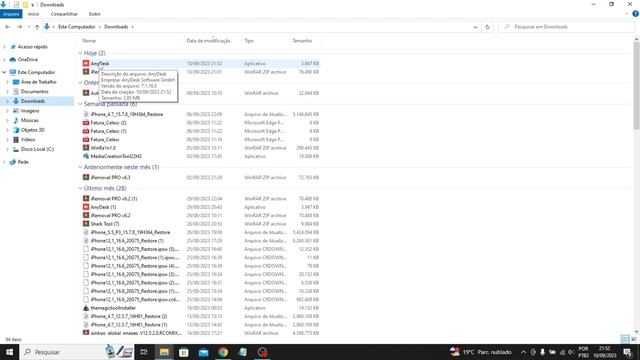Go back with the navigation arrow
640x360 pixels.
click(x=8, y=27)
